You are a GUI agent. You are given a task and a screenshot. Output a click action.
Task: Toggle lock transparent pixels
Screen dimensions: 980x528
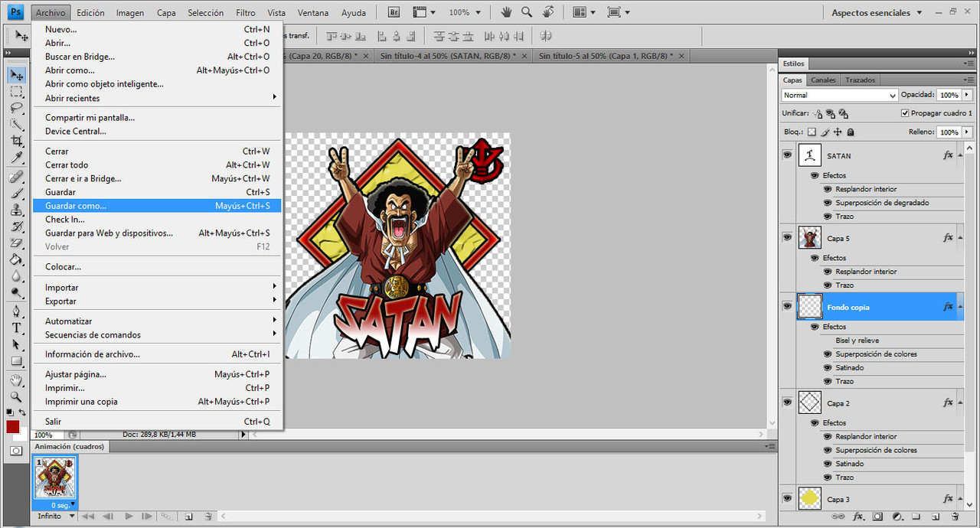point(812,132)
